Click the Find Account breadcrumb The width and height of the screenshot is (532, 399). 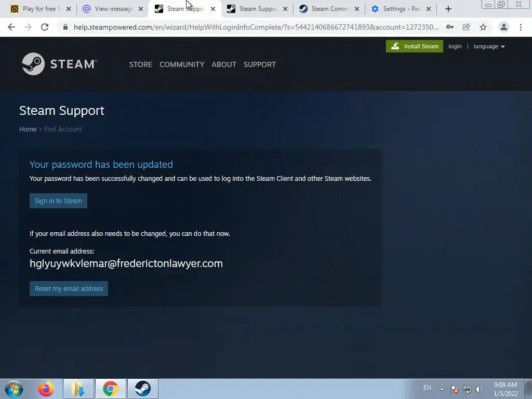tap(63, 129)
